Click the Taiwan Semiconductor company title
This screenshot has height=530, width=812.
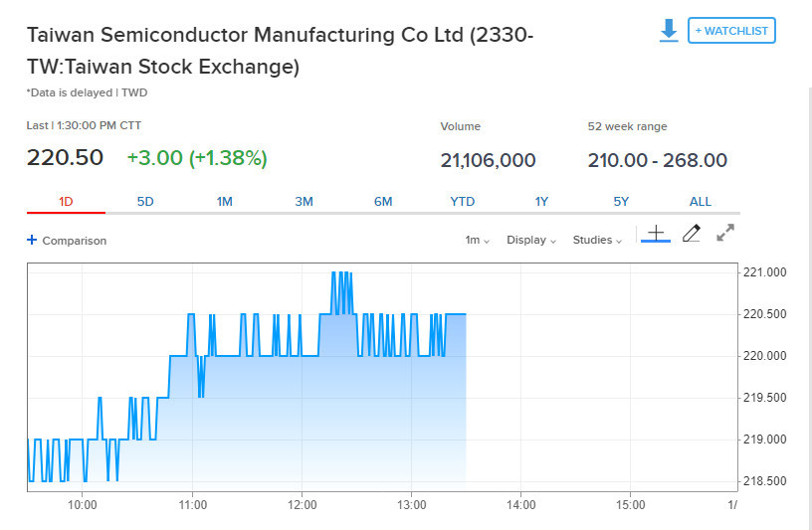click(x=281, y=51)
